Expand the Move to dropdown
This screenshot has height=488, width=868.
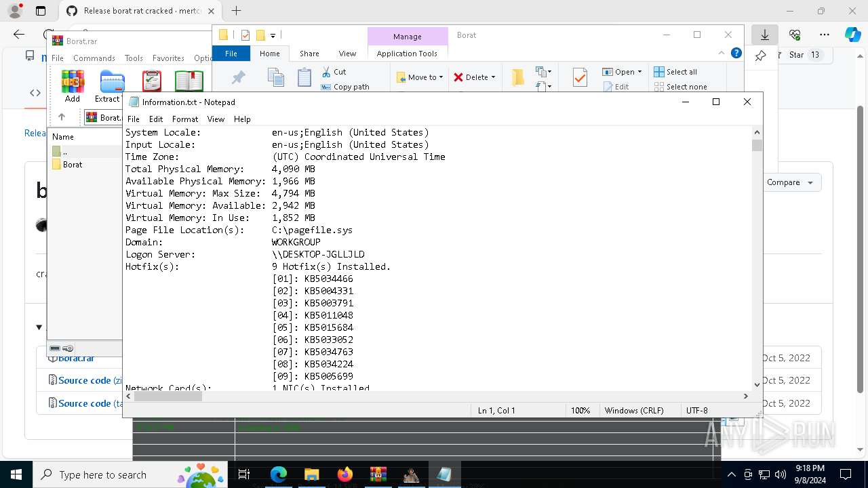coord(441,77)
